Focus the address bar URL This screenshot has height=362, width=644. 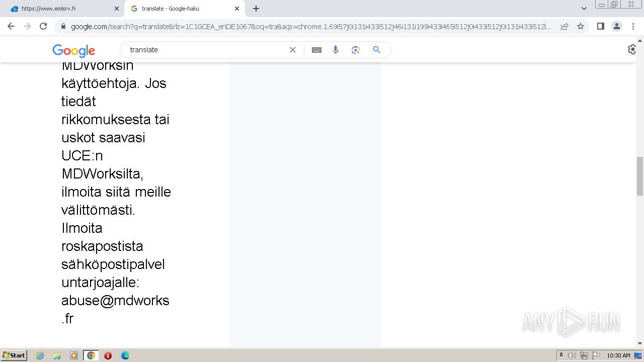(x=311, y=27)
